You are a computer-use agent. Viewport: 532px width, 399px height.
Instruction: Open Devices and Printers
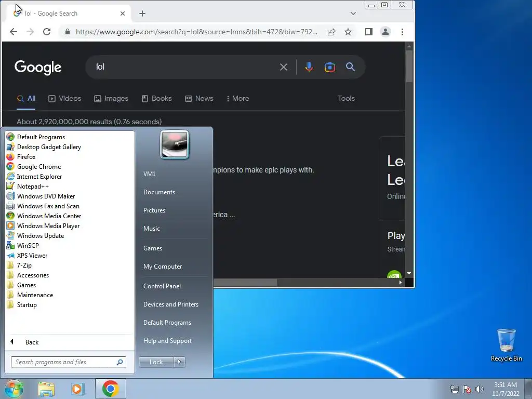(x=170, y=304)
